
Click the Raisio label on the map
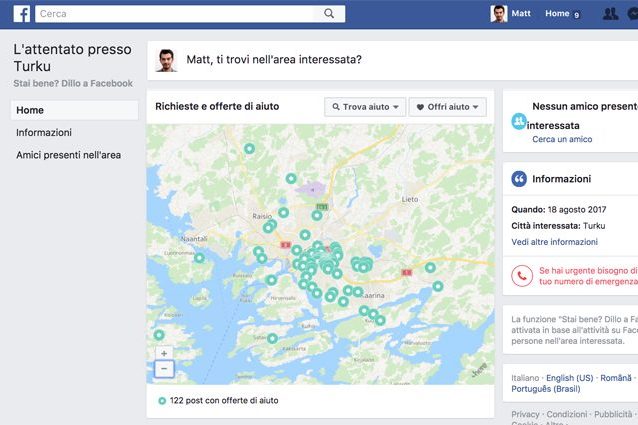[262, 216]
